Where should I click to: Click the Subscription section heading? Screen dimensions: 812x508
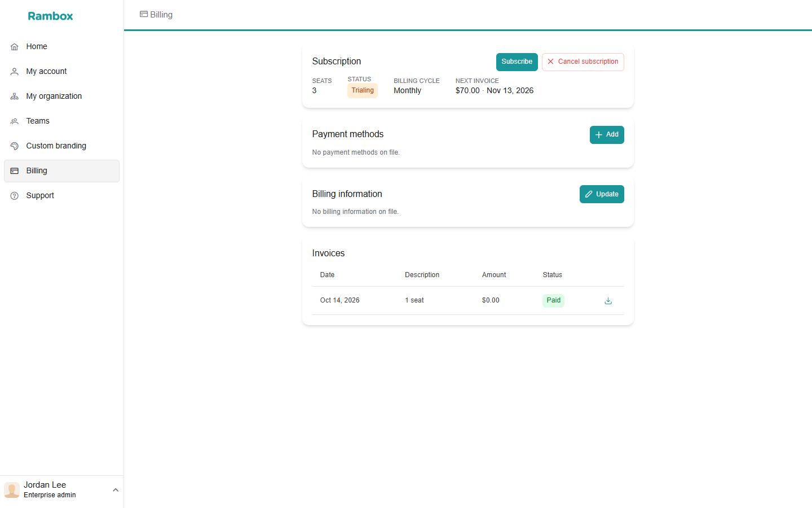point(337,62)
